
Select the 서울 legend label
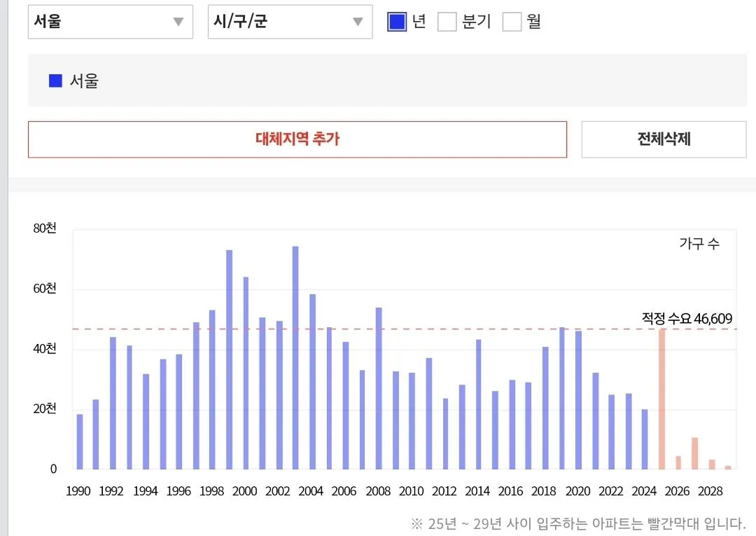84,81
